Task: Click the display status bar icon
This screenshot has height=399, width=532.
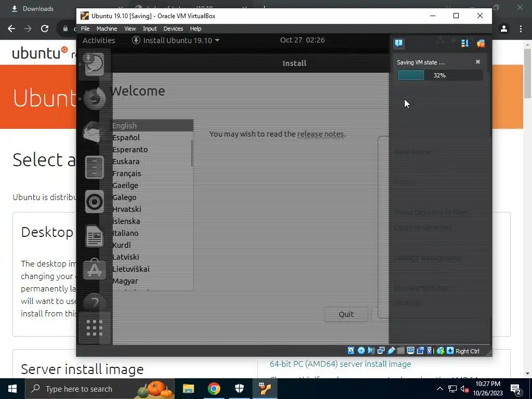Action: pos(410,351)
